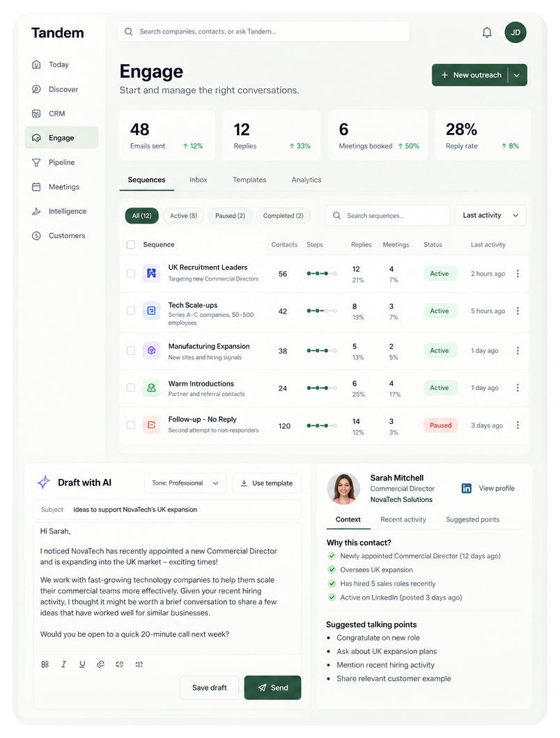The height and width of the screenshot is (738, 560).
Task: Open the Tone: Professional dropdown
Action: coord(185,483)
